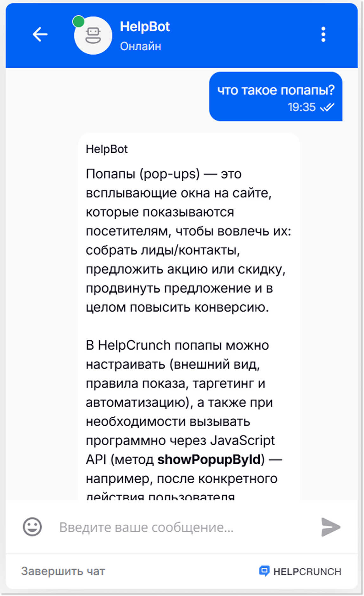
Task: Click the back arrow in the chat header
Action: point(40,35)
